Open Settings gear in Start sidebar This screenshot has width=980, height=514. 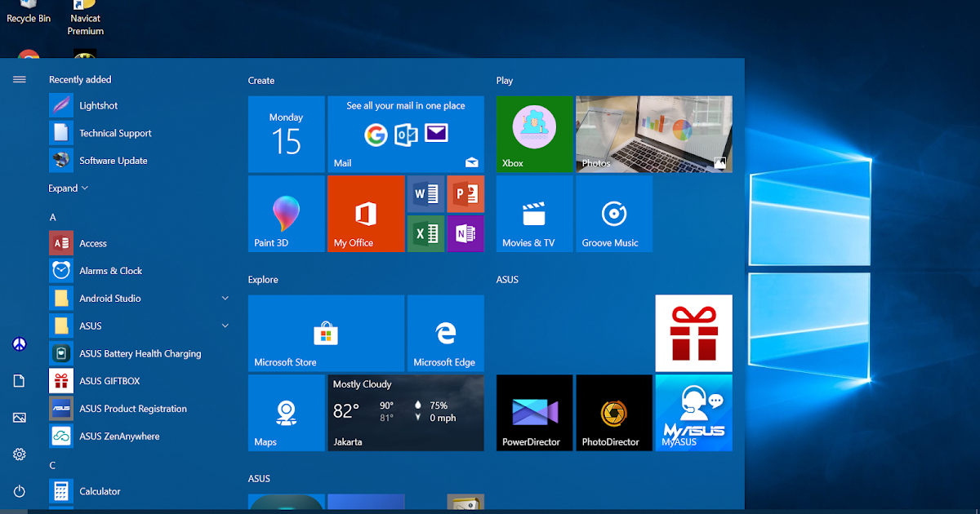tap(20, 454)
